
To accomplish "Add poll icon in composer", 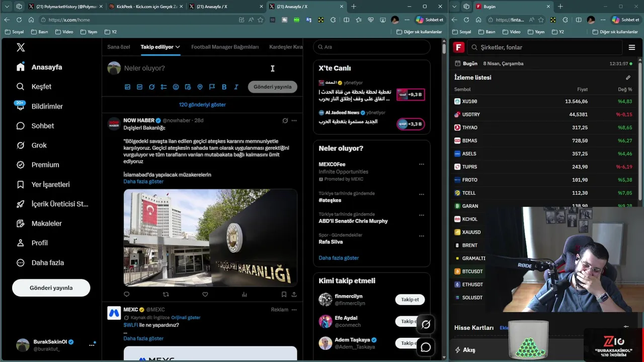I will [x=164, y=87].
